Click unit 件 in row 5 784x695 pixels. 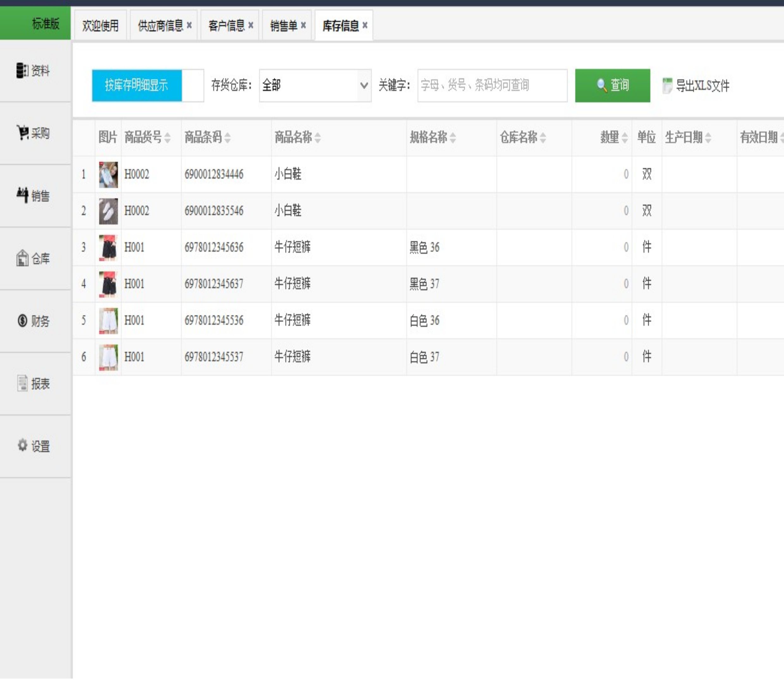coord(647,320)
